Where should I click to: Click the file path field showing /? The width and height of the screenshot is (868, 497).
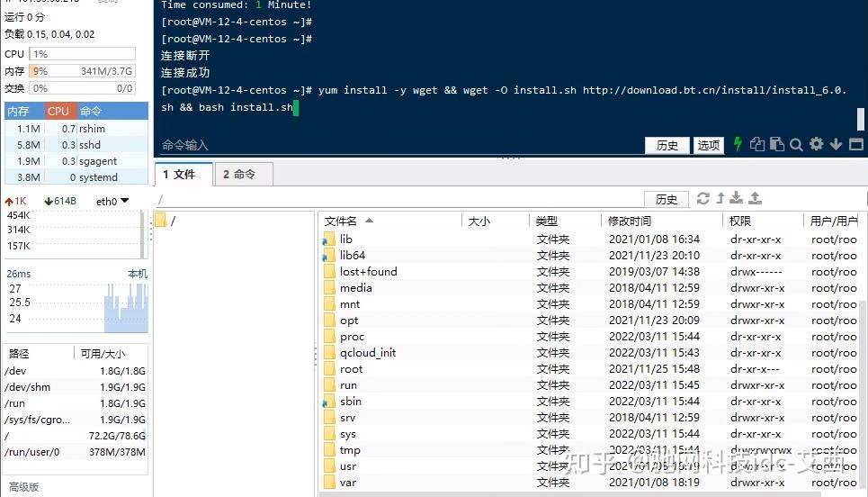(x=398, y=199)
